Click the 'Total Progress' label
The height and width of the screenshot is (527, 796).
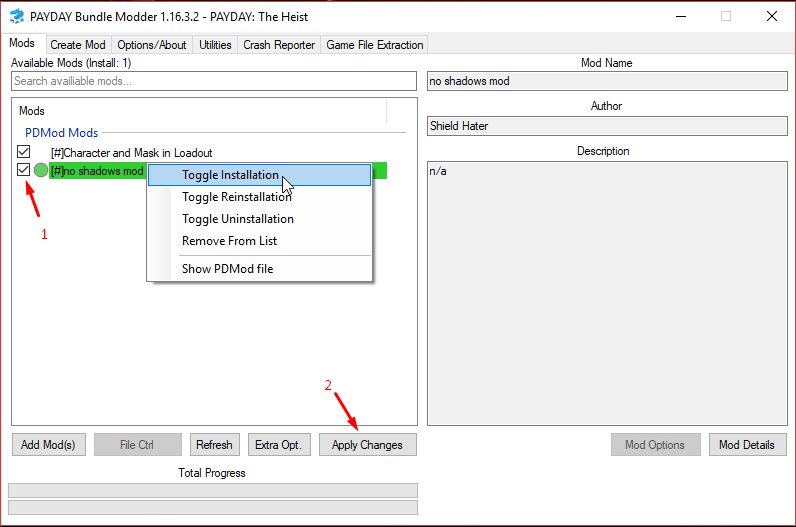click(x=212, y=473)
